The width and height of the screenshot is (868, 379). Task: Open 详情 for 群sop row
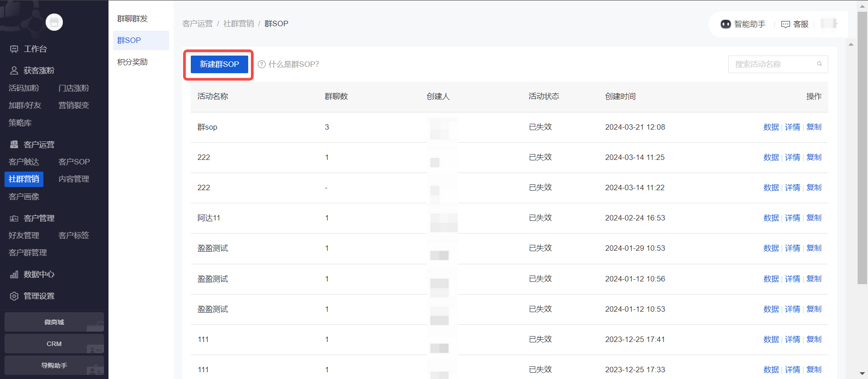793,127
